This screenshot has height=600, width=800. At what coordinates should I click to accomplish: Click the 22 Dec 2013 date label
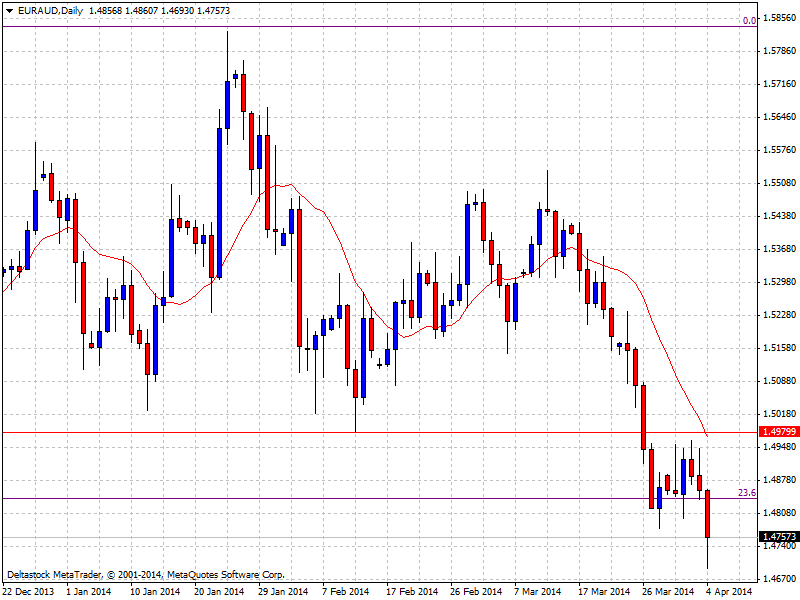click(28, 592)
